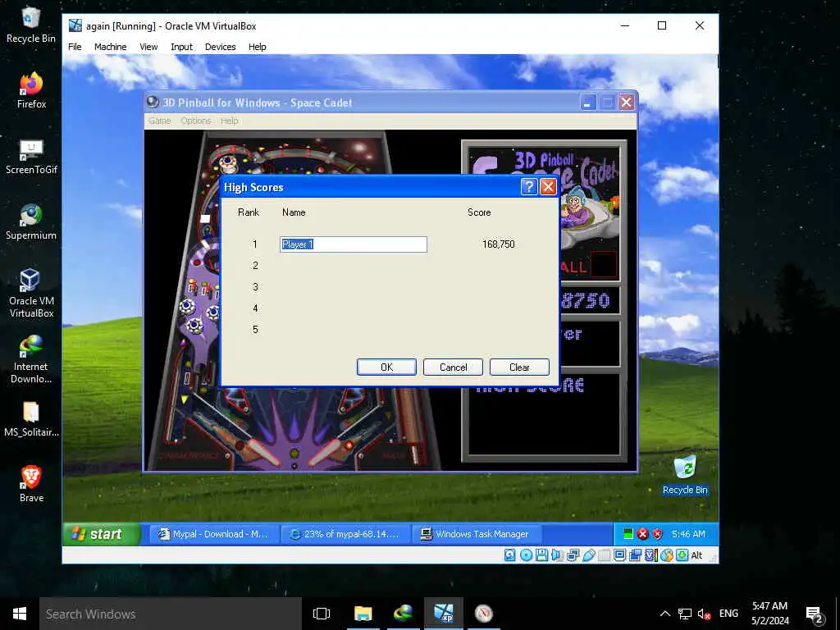Select the ScreenToGif desktop shortcut

click(x=31, y=156)
